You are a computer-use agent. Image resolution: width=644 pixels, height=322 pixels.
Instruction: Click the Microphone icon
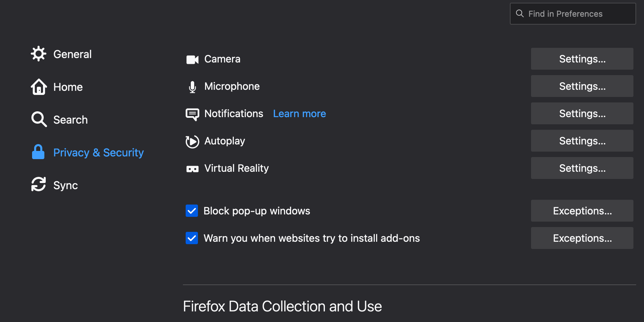point(192,86)
